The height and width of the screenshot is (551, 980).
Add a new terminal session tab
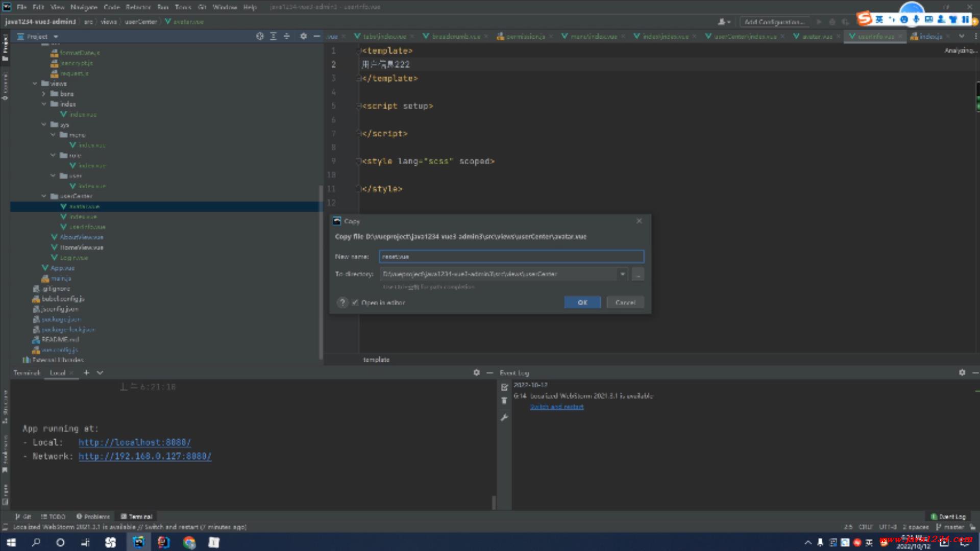point(86,373)
